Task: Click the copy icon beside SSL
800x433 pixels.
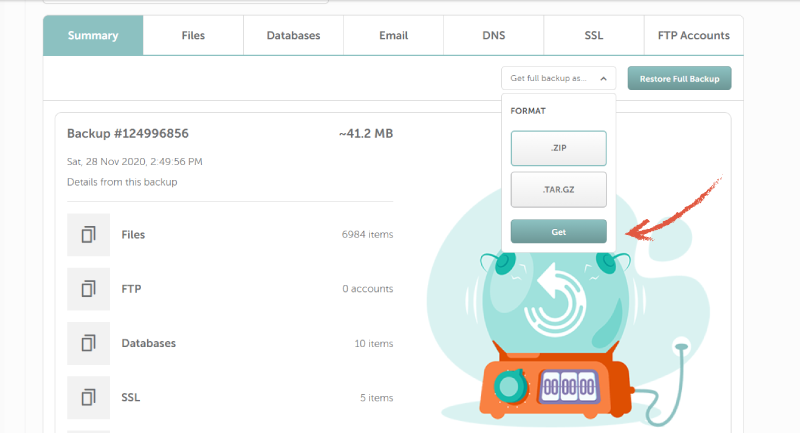Action: point(88,397)
